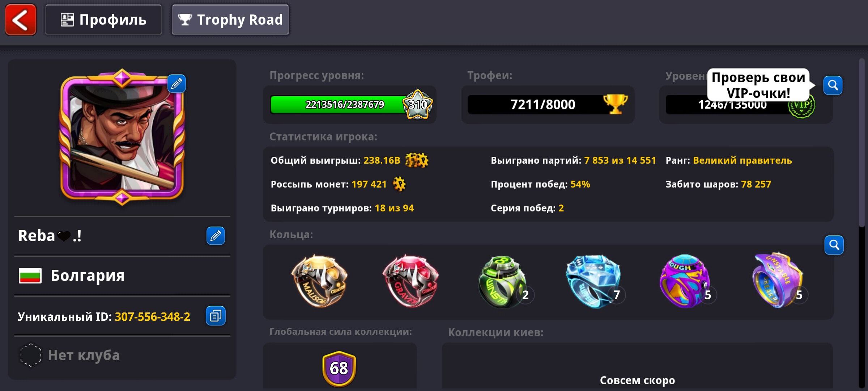868x391 pixels.
Task: Click the level progress bar
Action: click(x=340, y=105)
